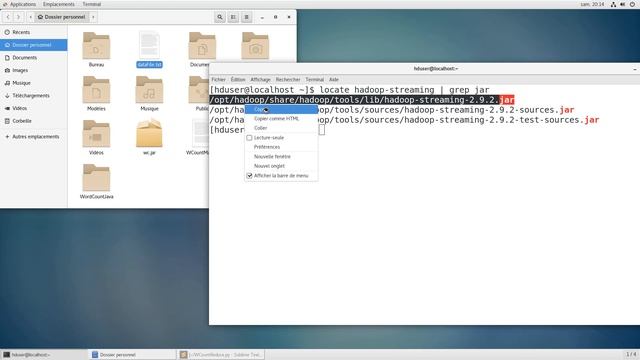Image resolution: width=640 pixels, height=360 pixels.
Task: Open the Terminal menu in terminal menubar
Action: [315, 80]
